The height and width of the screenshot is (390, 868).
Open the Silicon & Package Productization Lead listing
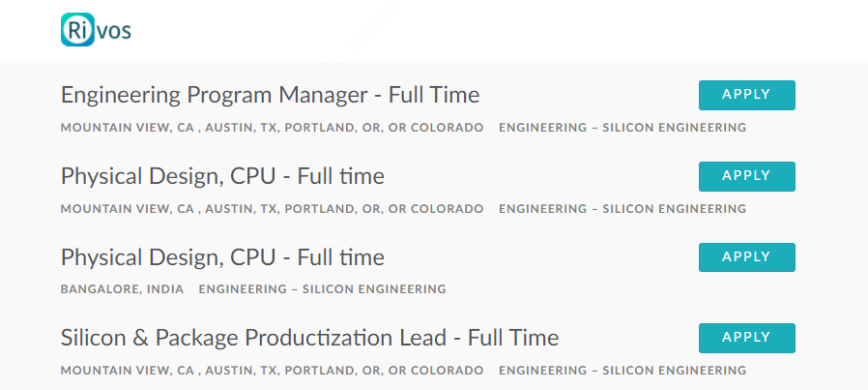pos(309,338)
